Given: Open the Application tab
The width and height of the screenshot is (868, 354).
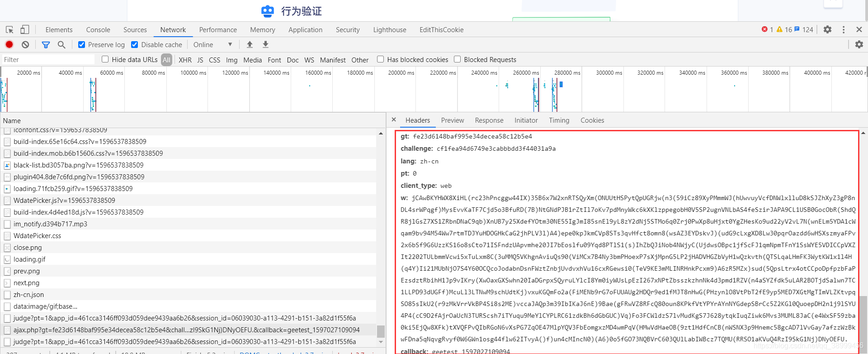Looking at the screenshot, I should click(306, 29).
